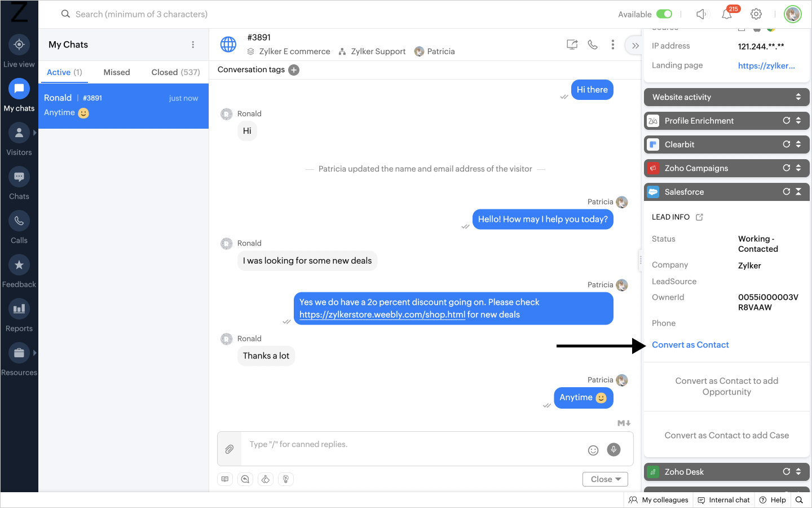812x508 pixels.
Task: Open the zylkerstore shop link in message
Action: [x=382, y=314]
